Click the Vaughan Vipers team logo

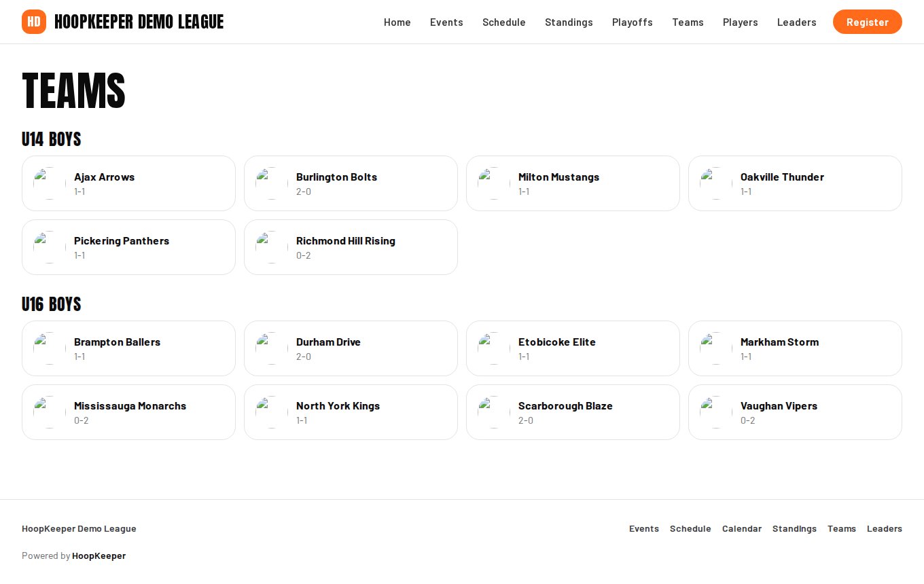[716, 412]
